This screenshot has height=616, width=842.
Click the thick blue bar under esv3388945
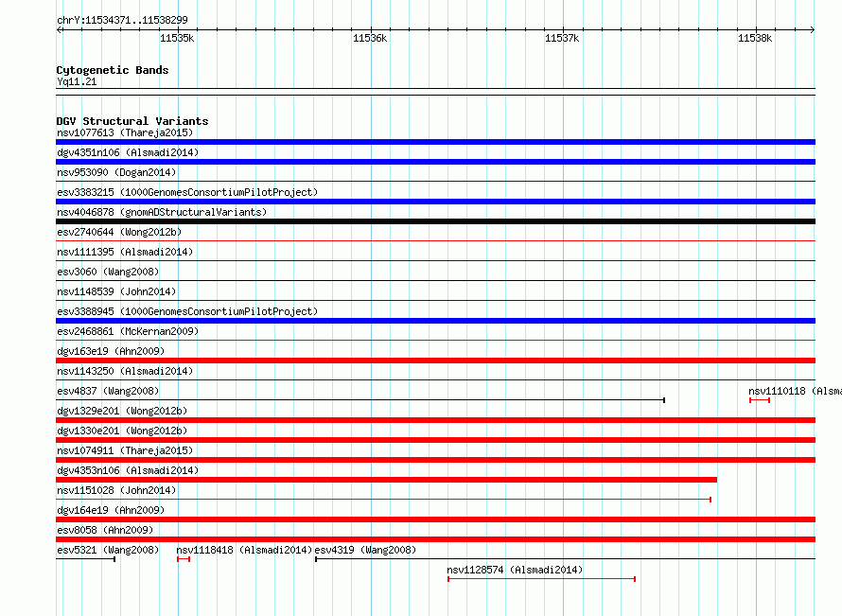tap(435, 321)
